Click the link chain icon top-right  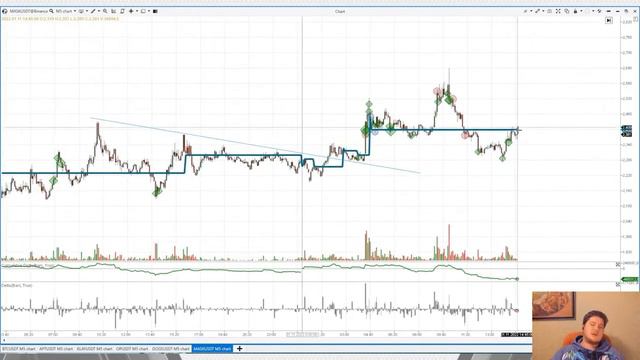[x=538, y=11]
